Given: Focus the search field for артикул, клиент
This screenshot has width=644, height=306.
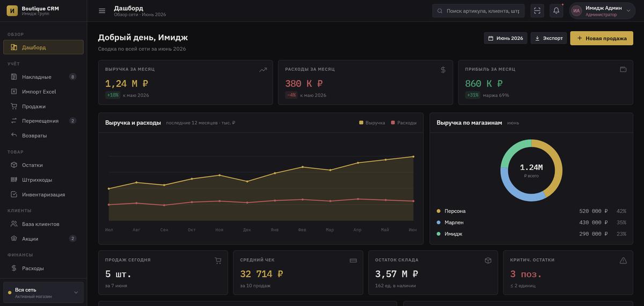Looking at the screenshot, I should pyautogui.click(x=478, y=11).
